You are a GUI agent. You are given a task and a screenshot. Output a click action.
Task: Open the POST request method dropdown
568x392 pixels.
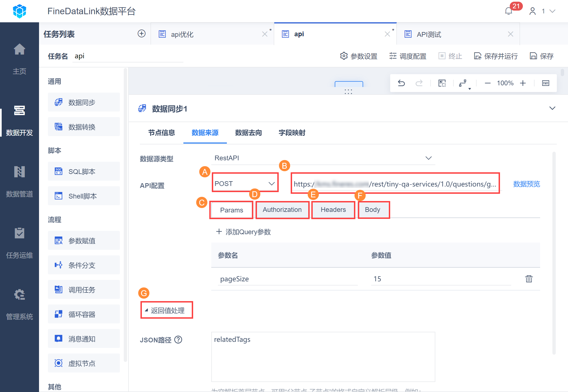coord(245,183)
